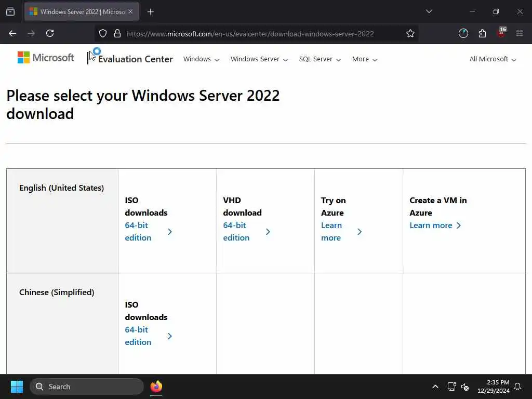Open English VHD download 64-bit edition

[x=247, y=231]
